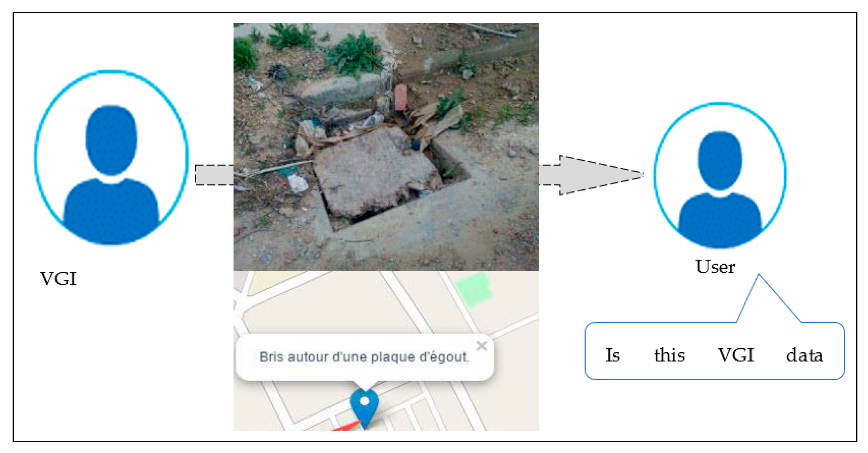Click the dashed arrow tail near VGI
This screenshot has width=868, height=453.
214,175
